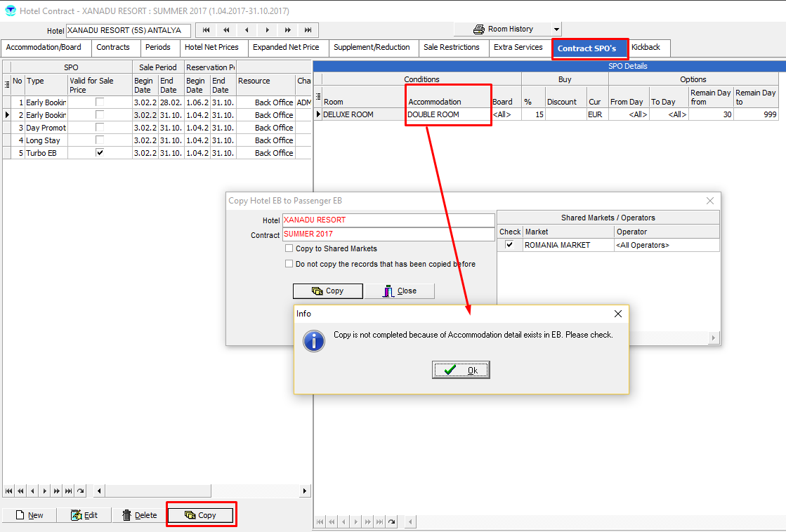
Task: Select the DELUXE ROOM row indicator arrow
Action: [x=317, y=114]
